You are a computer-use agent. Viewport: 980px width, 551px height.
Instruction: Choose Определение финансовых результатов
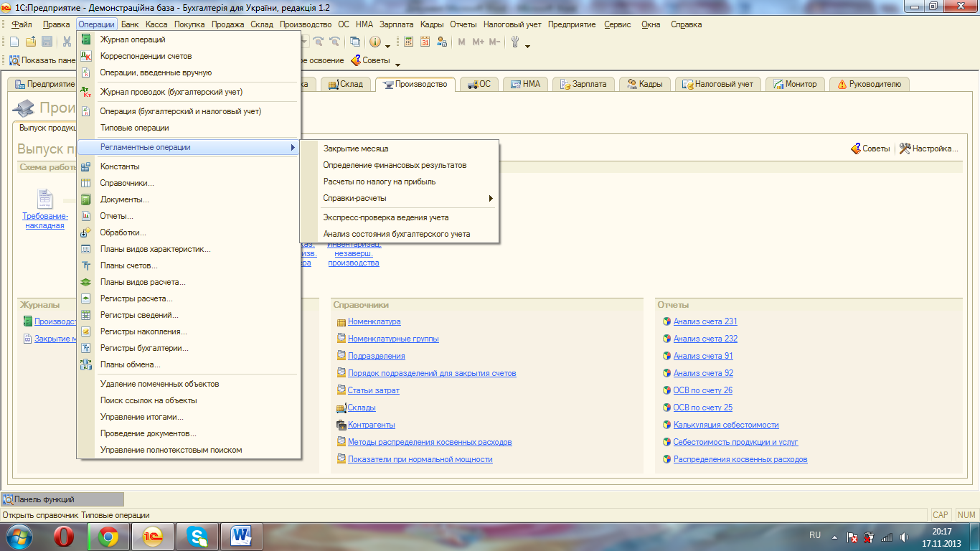point(399,165)
